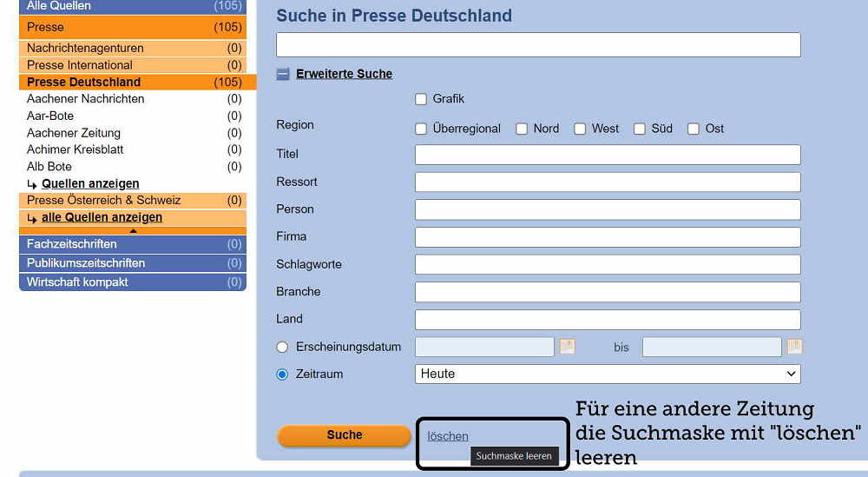
Task: Click into the Titel input field
Action: (x=608, y=155)
